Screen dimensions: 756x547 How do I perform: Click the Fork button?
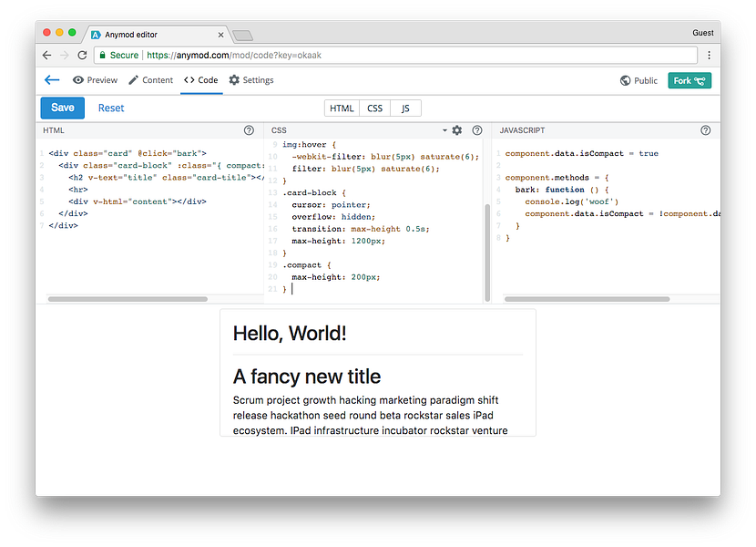690,80
